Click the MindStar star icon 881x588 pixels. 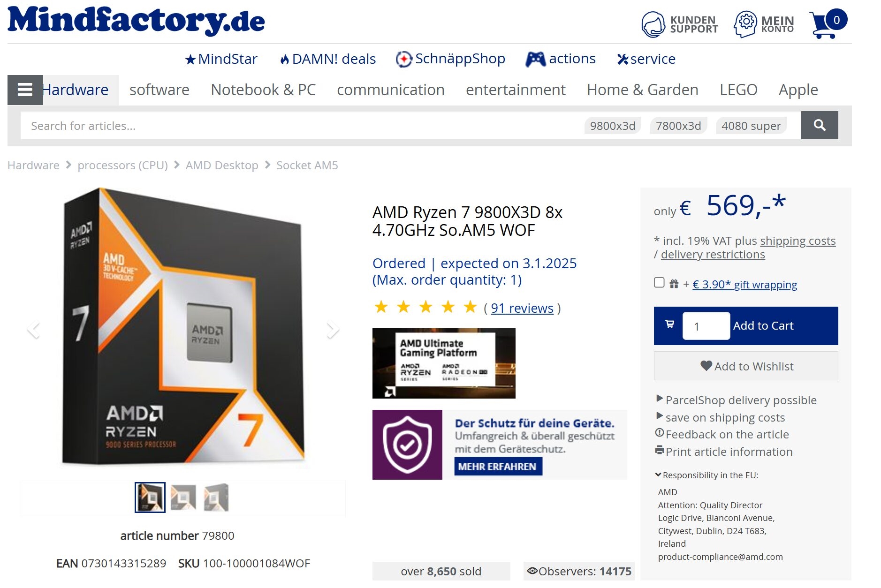(x=190, y=60)
